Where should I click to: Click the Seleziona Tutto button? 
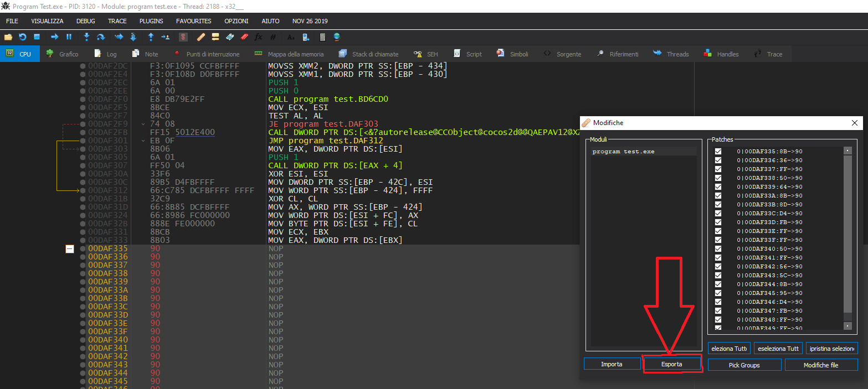[x=730, y=348]
